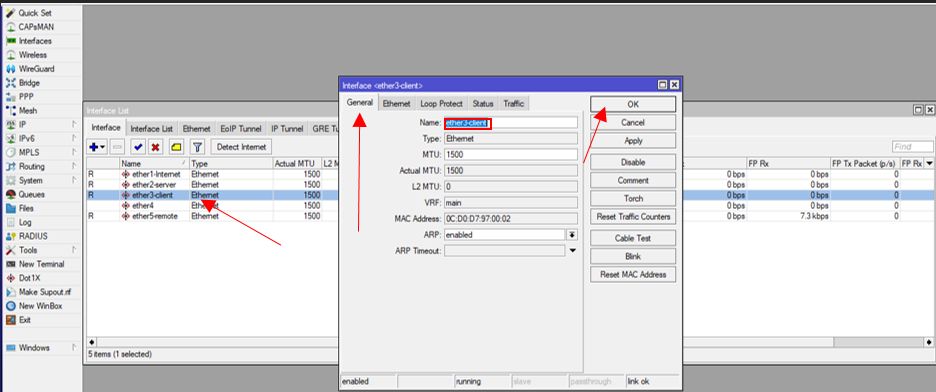Expand the IPv6 submenu
The width and height of the screenshot is (936, 392).
pos(41,138)
